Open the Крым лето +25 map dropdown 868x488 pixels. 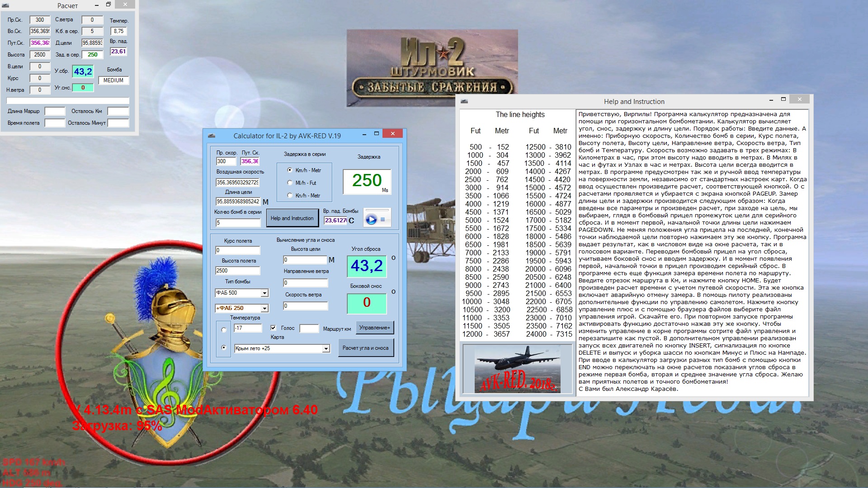326,348
